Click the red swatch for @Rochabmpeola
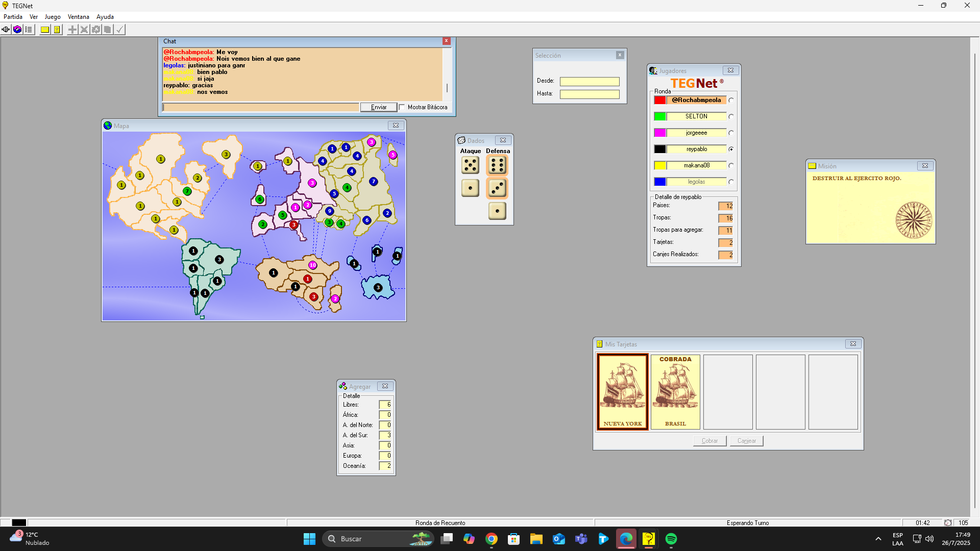The height and width of the screenshot is (551, 980). pos(660,100)
